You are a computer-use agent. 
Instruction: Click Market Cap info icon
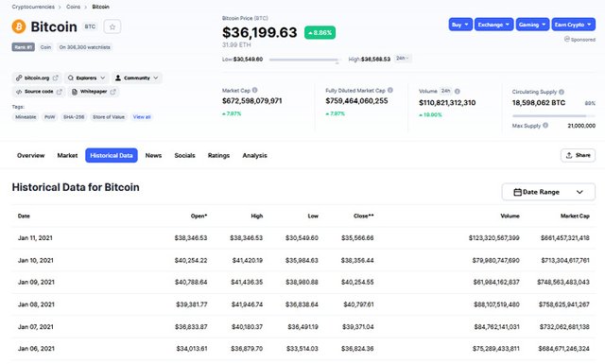[x=254, y=91]
